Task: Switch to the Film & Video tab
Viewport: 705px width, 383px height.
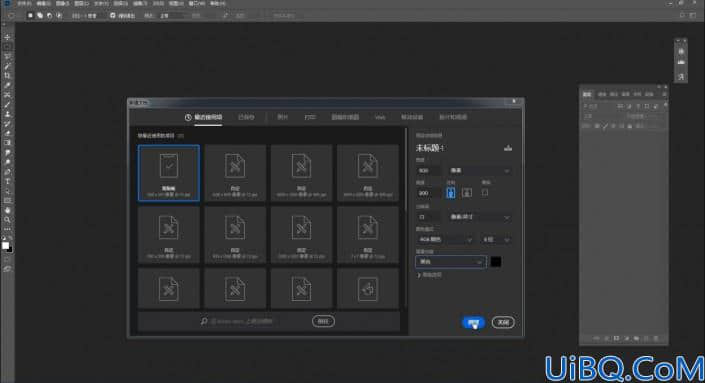Action: [x=453, y=117]
